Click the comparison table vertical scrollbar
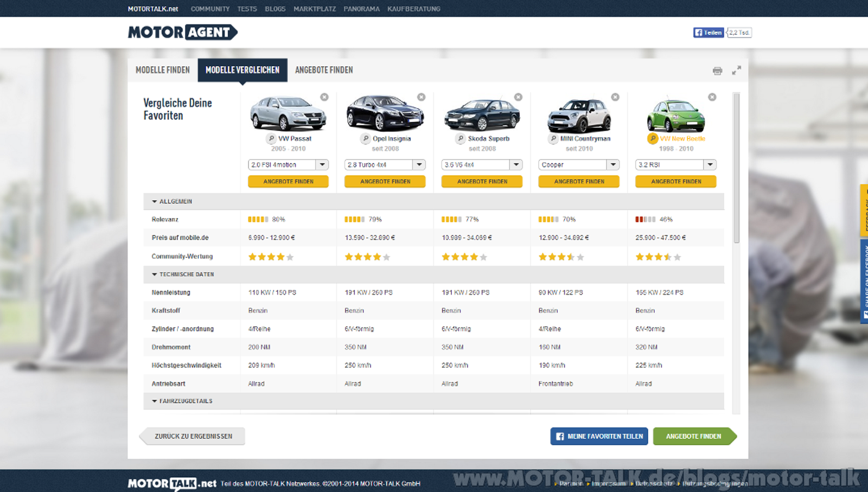 tap(736, 168)
